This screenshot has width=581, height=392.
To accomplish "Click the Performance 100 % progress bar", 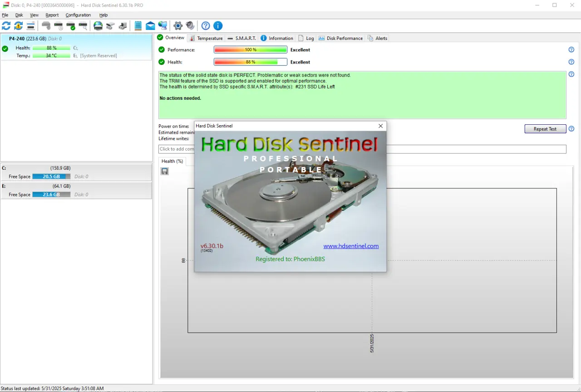I will (x=251, y=50).
